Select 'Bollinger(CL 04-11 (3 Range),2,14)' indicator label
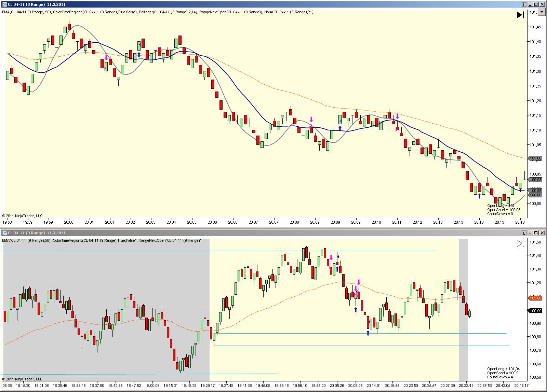 click(168, 12)
